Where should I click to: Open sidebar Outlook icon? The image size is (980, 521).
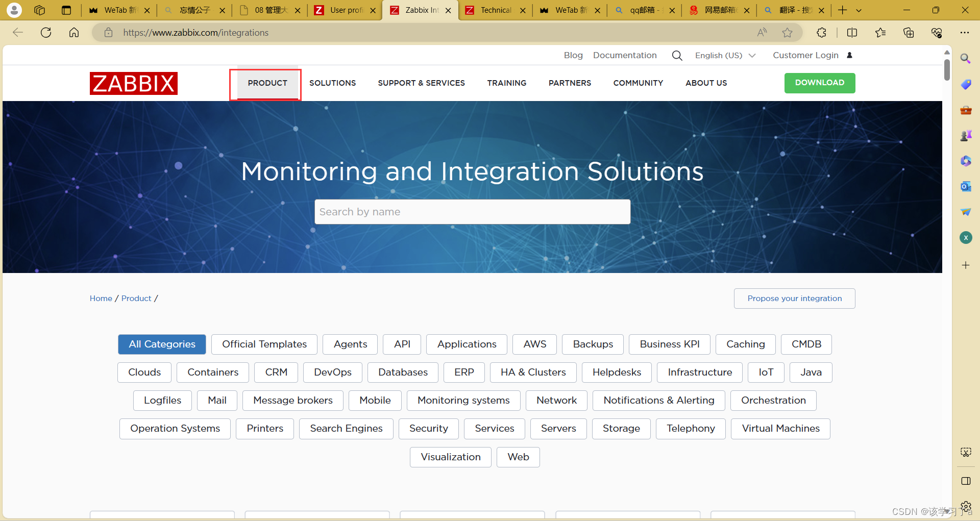pyautogui.click(x=966, y=186)
